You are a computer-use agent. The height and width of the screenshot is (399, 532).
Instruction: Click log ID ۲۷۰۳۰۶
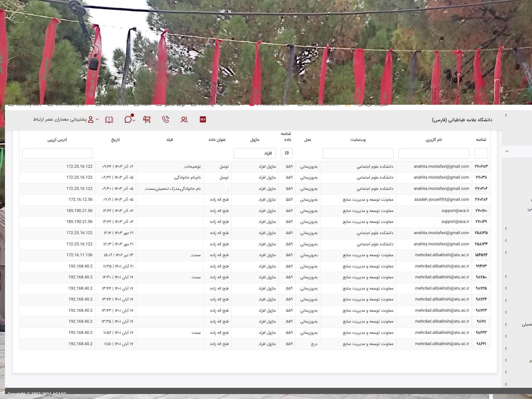pyautogui.click(x=481, y=189)
